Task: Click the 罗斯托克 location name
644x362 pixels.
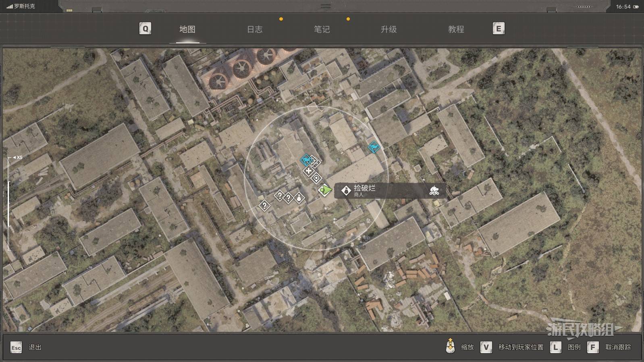Action: click(25, 6)
